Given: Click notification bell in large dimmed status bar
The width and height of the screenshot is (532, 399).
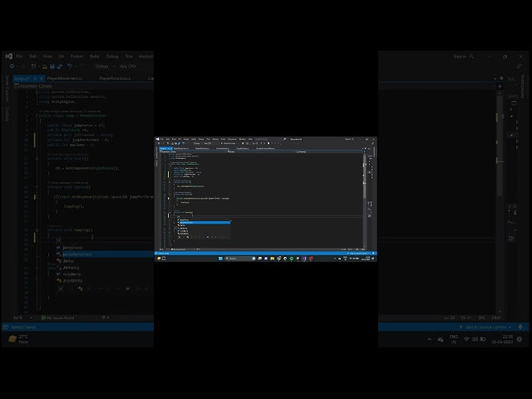Looking at the screenshot, I should point(520,327).
